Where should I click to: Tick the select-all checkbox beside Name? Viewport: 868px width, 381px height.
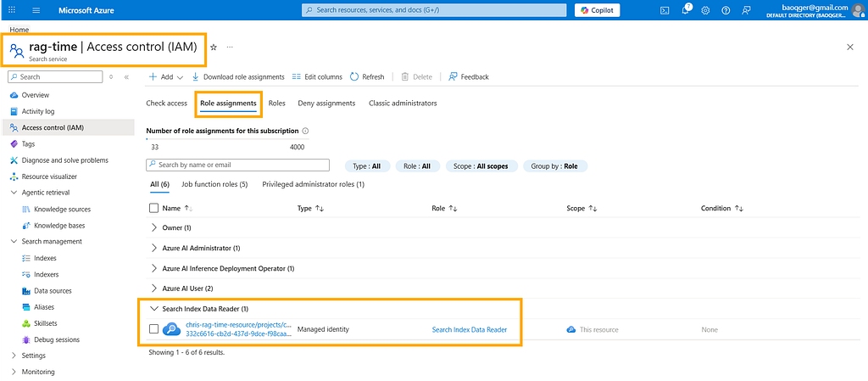coord(154,208)
